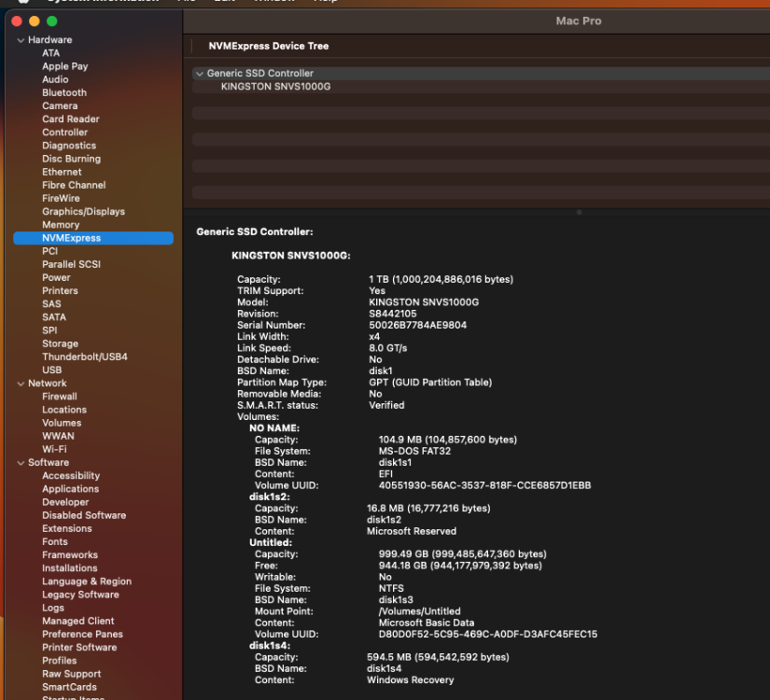This screenshot has height=700, width=770.
Task: Select Logs in sidebar
Action: coord(53,609)
